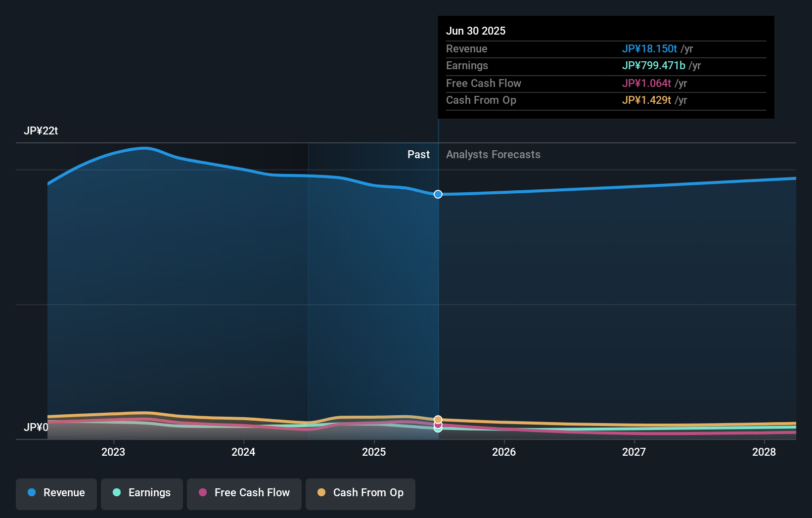Click the blue Revenue data point marker
Screen dimensions: 812x518
tap(438, 194)
